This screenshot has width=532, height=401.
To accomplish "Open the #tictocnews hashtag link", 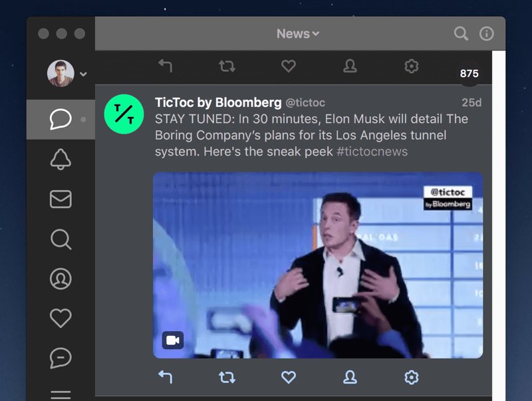I will (372, 152).
